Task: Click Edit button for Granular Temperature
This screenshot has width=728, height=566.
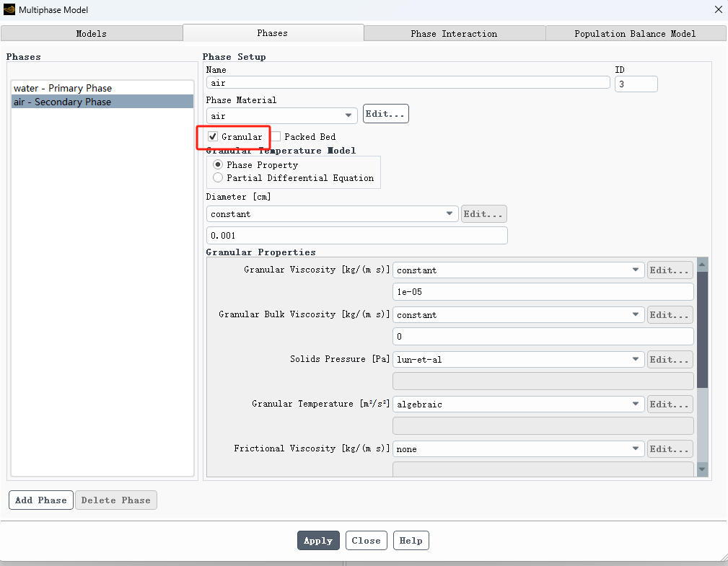Action: pos(670,404)
